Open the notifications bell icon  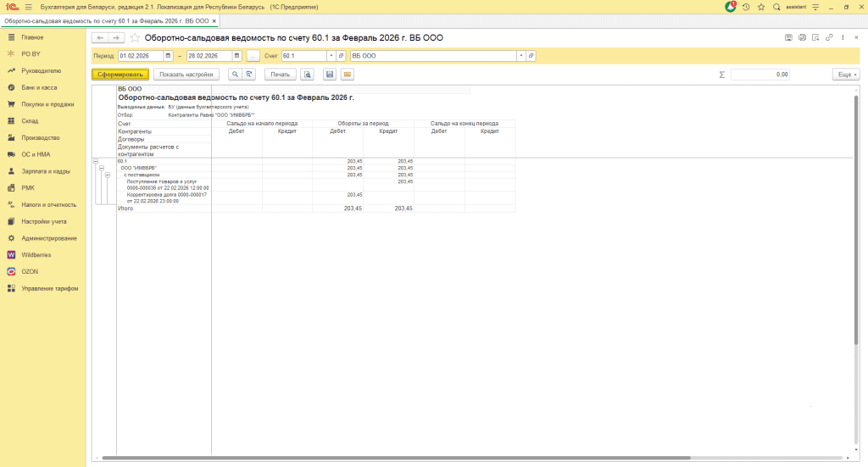[731, 7]
